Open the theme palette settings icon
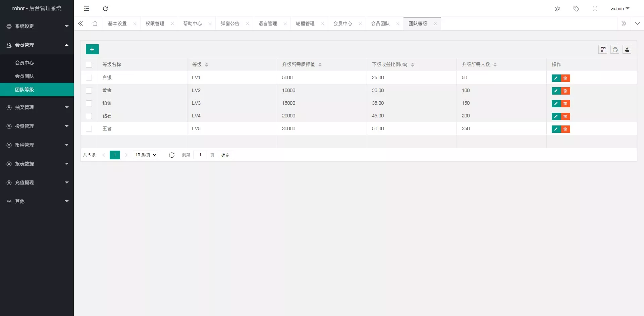Image resolution: width=644 pixels, height=316 pixels. [x=557, y=9]
